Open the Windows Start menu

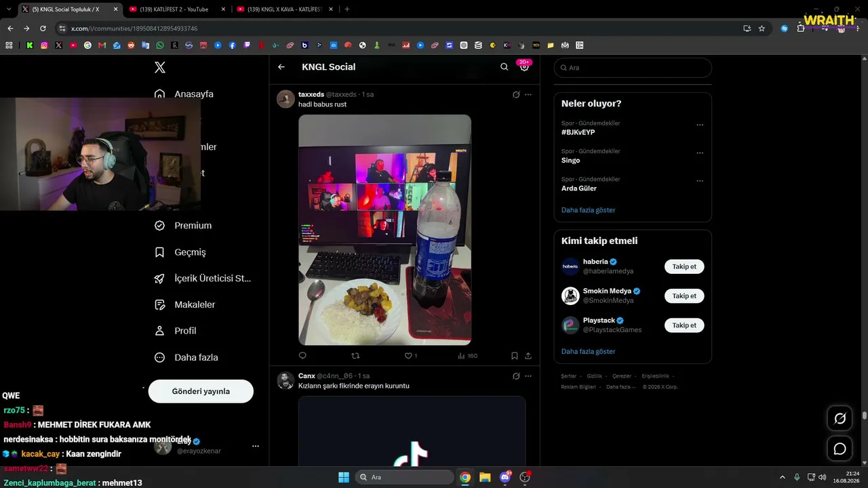tap(344, 477)
